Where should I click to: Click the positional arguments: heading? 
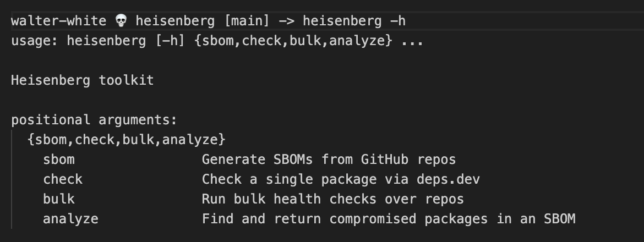94,120
